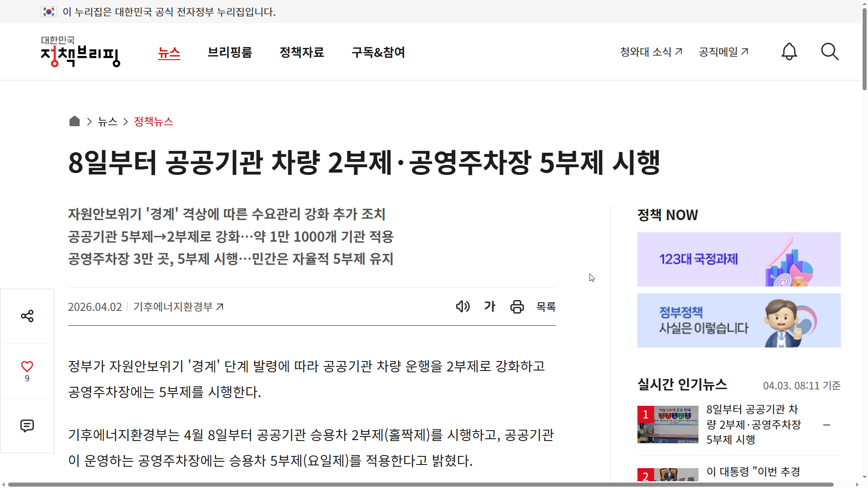Open the 브리핑룸 menu
This screenshot has height=488, width=868.
click(229, 52)
